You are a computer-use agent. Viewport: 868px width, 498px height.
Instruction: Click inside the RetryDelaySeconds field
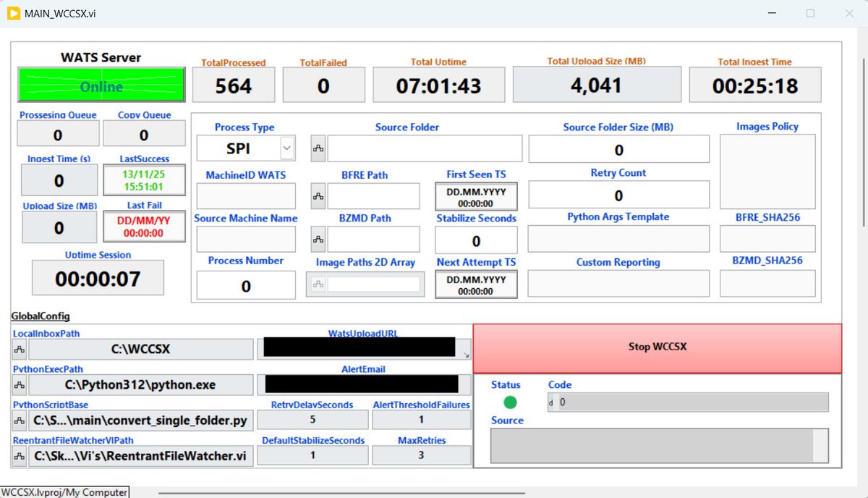(312, 420)
